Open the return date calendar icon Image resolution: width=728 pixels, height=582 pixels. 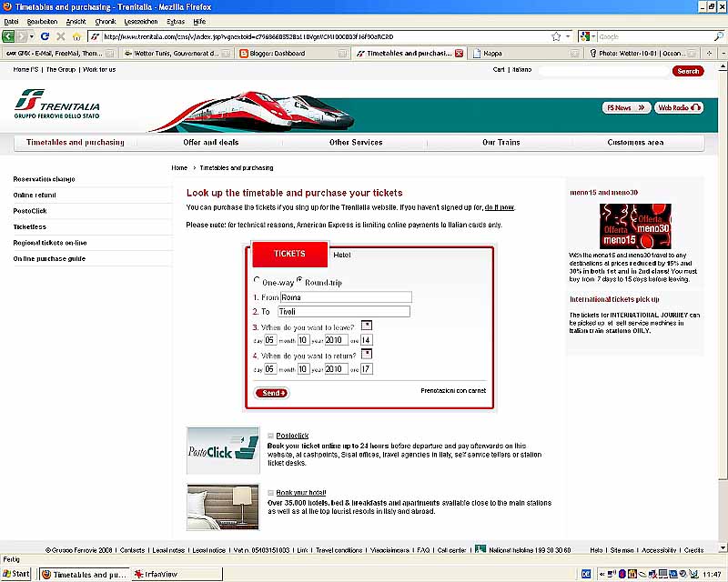pyautogui.click(x=367, y=354)
